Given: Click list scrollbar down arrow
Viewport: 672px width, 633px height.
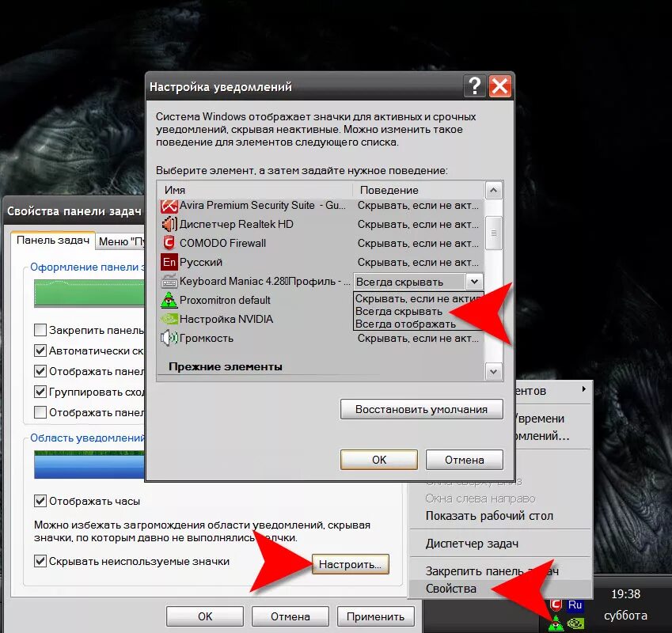Looking at the screenshot, I should click(493, 372).
